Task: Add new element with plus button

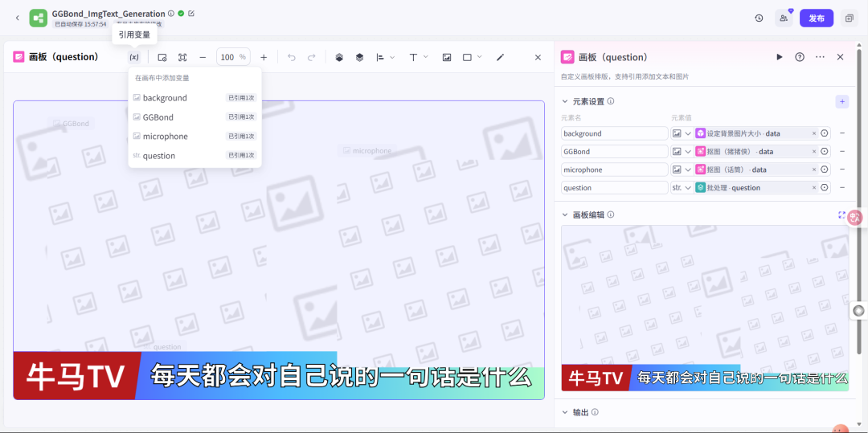Action: pyautogui.click(x=841, y=101)
